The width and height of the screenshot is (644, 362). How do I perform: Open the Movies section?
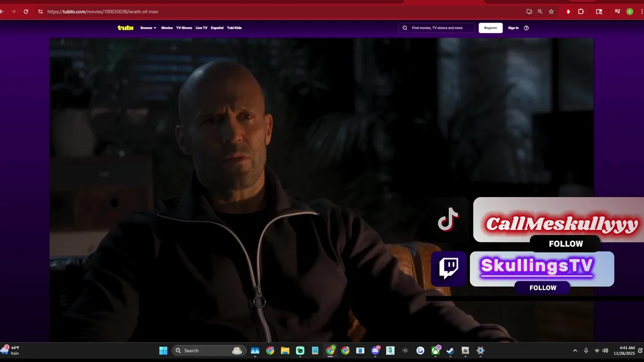[167, 28]
